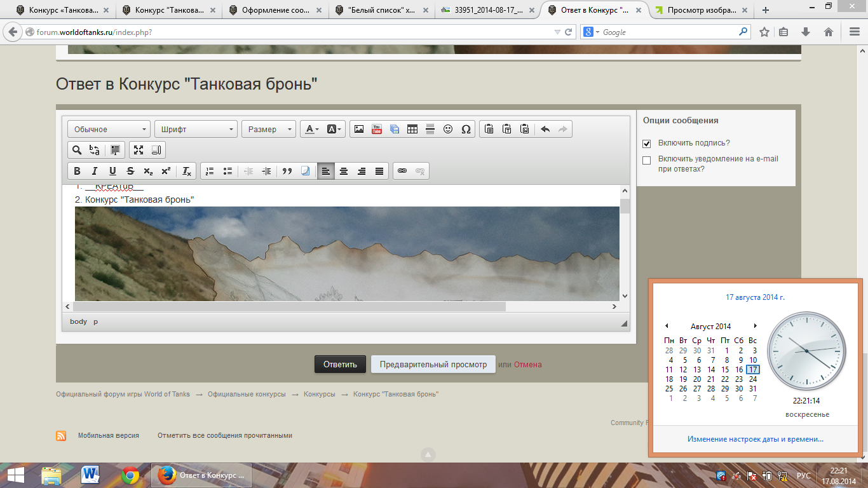This screenshot has width=868, height=488.
Task: Open the 'Размер' size dropdown
Action: pos(269,129)
